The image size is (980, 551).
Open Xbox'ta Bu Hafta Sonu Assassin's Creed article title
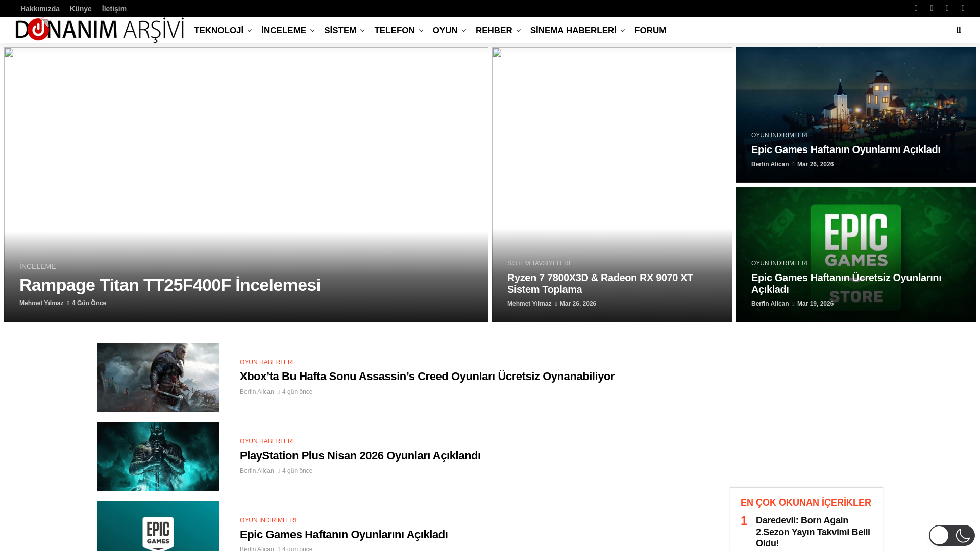tap(427, 376)
